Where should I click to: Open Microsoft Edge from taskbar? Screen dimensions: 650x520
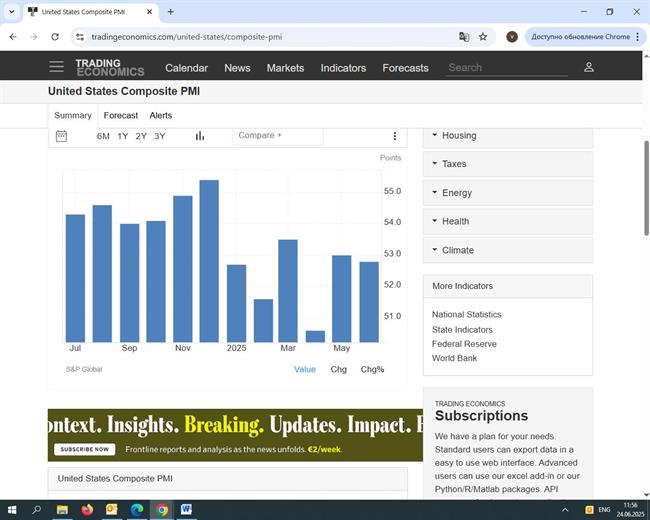(137, 510)
